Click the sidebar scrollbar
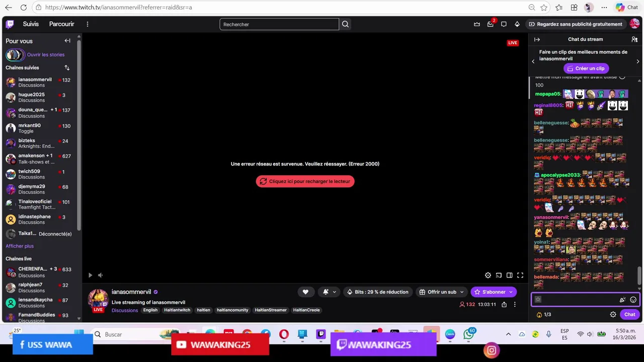Screen dimensions: 644x362 [79, 136]
